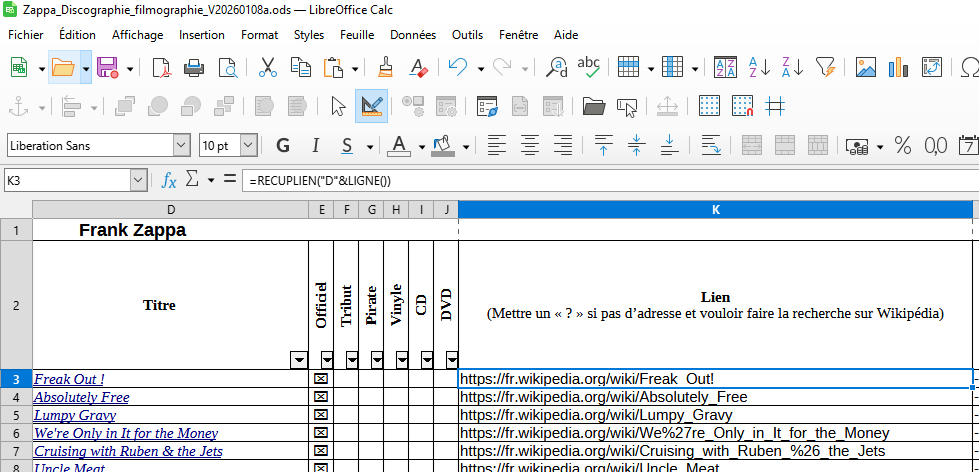Open We're Only in It for the Money link
This screenshot has width=979, height=472.
point(125,433)
